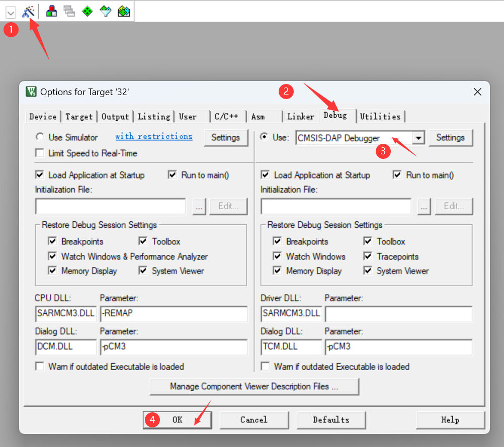Open Manage Run-Time Environment green diamond icon
Image resolution: width=504 pixels, height=447 pixels.
coord(88,12)
